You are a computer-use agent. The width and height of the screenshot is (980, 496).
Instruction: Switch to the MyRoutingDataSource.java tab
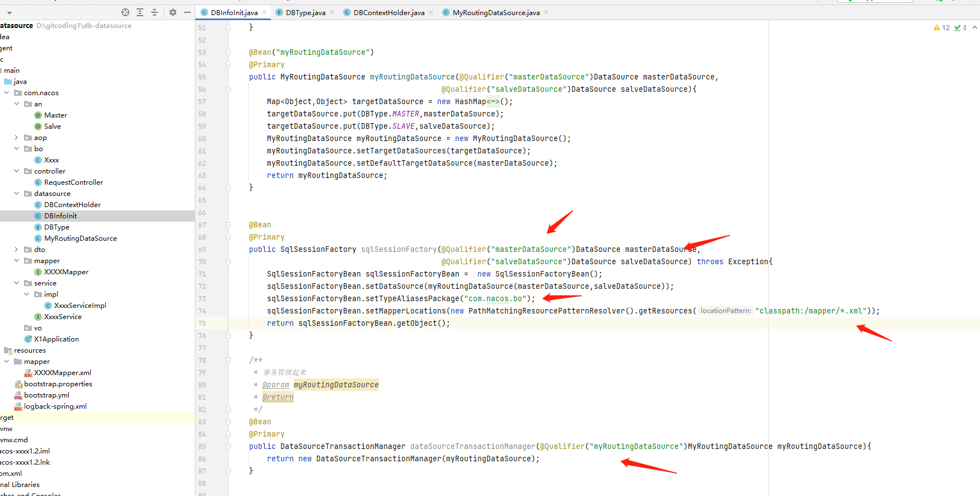coord(496,12)
